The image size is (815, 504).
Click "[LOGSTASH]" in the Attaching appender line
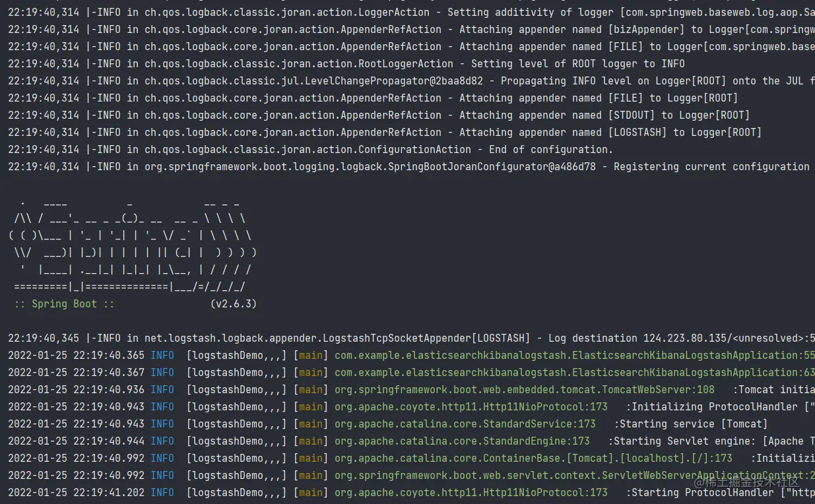click(x=637, y=132)
